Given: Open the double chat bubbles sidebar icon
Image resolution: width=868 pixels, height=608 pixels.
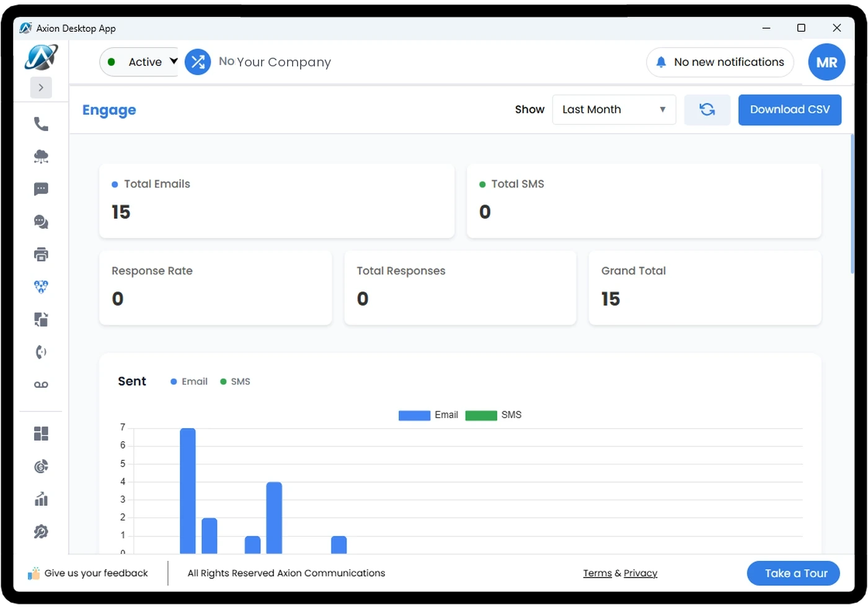Looking at the screenshot, I should (x=41, y=221).
